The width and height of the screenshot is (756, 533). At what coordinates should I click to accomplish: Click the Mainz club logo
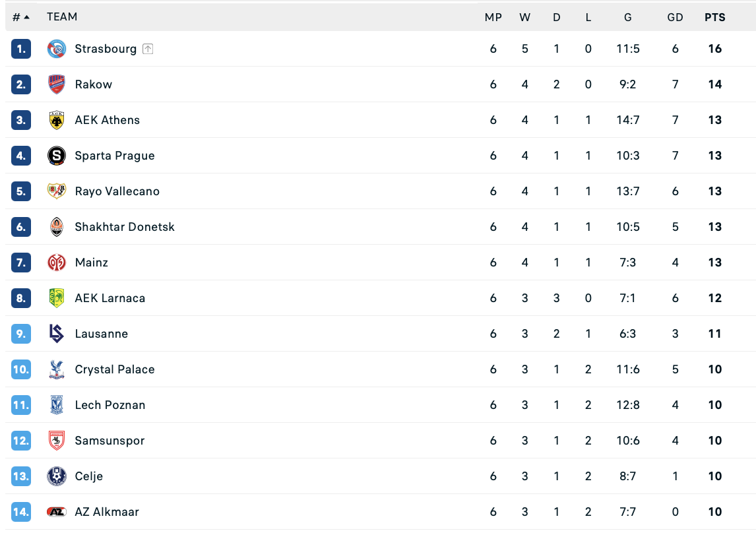coord(57,263)
